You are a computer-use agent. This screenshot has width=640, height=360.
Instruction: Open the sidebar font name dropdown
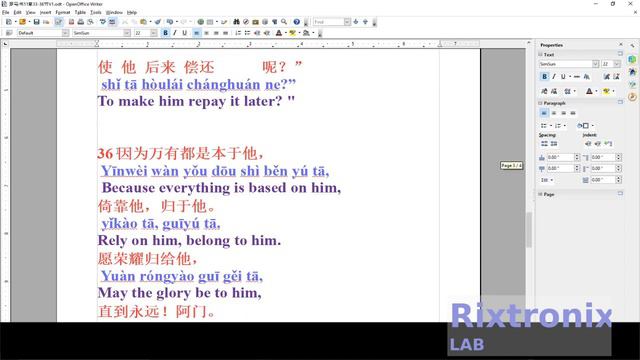596,64
